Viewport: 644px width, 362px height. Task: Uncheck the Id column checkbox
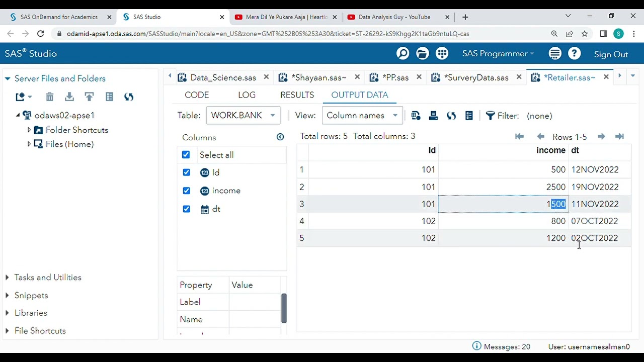(187, 172)
